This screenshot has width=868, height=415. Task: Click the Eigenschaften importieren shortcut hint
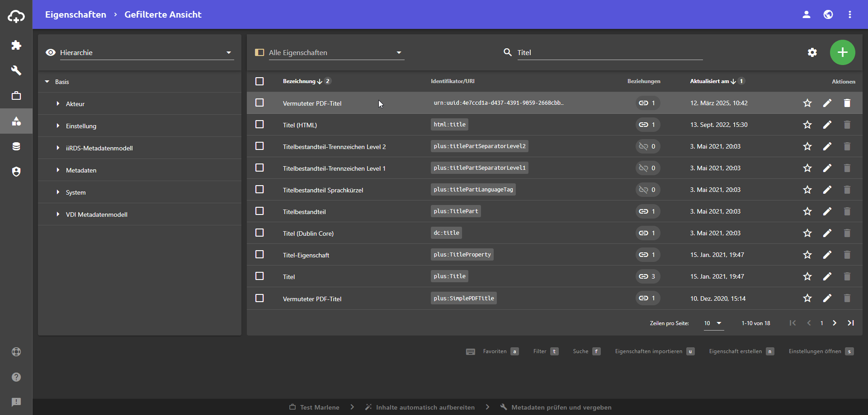coord(655,351)
